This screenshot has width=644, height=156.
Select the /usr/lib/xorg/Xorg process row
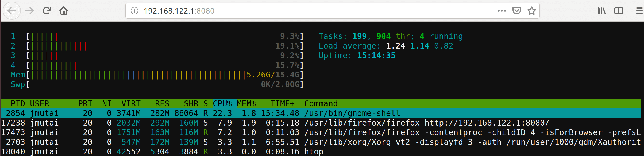tap(321, 142)
